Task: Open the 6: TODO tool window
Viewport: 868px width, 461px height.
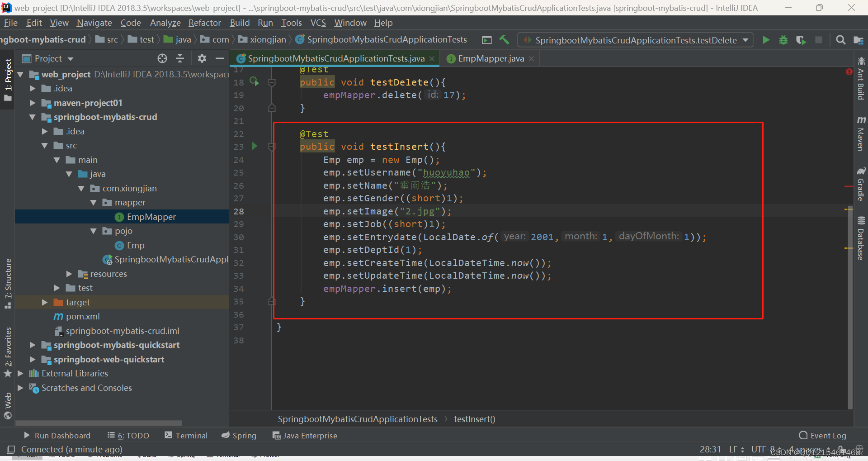Action: click(128, 435)
